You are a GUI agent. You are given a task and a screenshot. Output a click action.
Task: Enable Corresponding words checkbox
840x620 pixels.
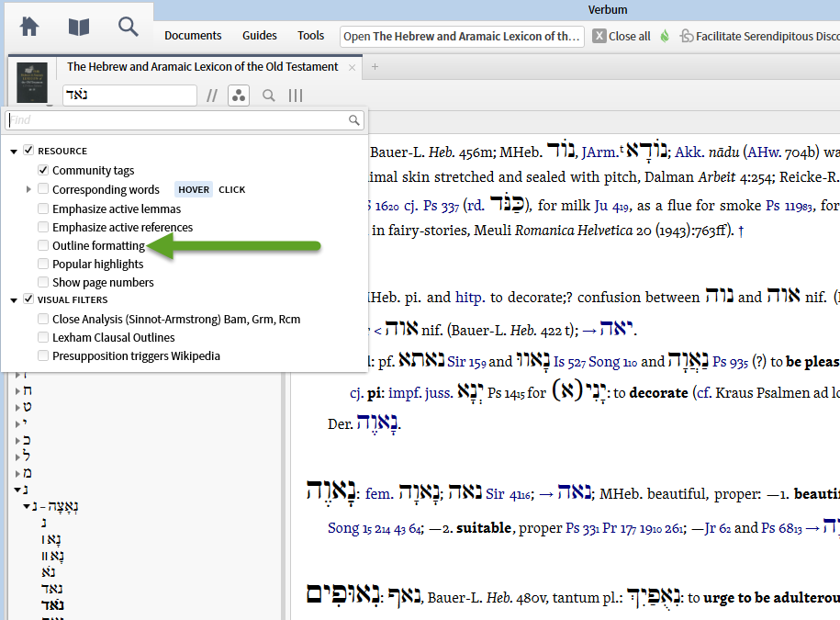[43, 188]
